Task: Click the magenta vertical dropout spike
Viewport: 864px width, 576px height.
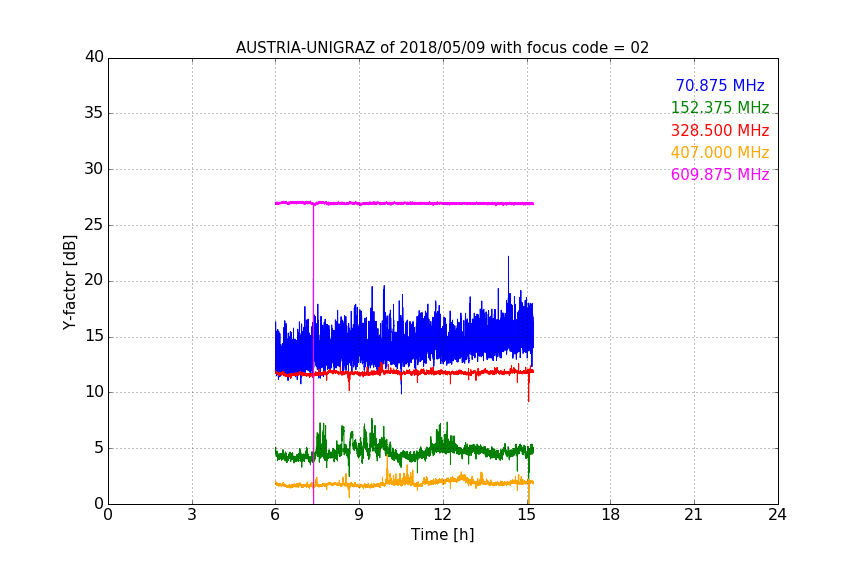Action: pyautogui.click(x=314, y=353)
